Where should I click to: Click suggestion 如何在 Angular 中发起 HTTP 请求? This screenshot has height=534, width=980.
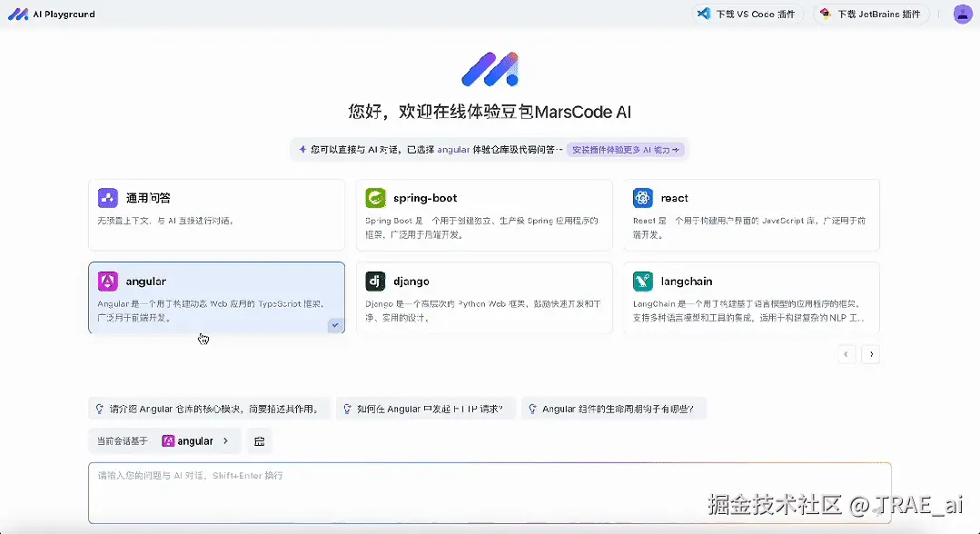(425, 409)
